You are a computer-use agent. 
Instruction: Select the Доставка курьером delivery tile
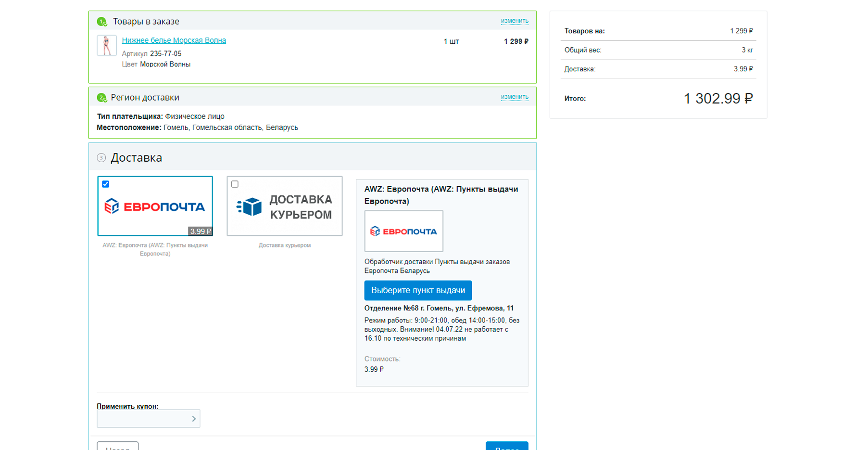point(285,206)
